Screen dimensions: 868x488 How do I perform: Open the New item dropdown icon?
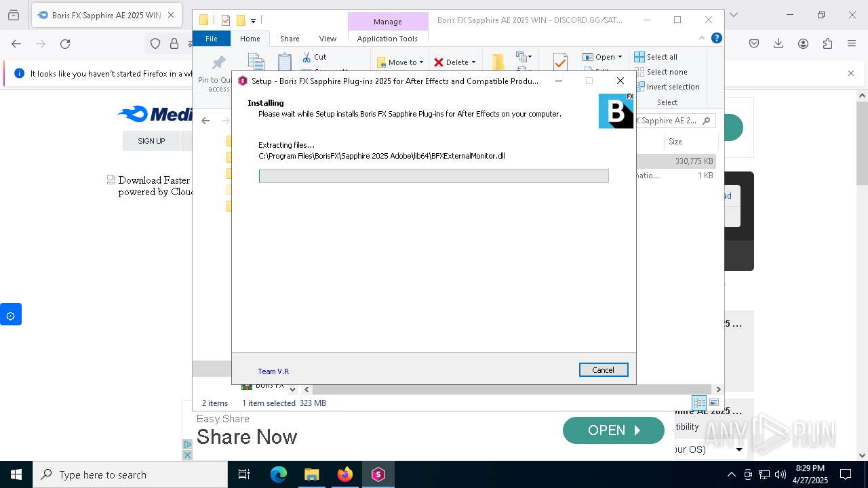pos(524,57)
